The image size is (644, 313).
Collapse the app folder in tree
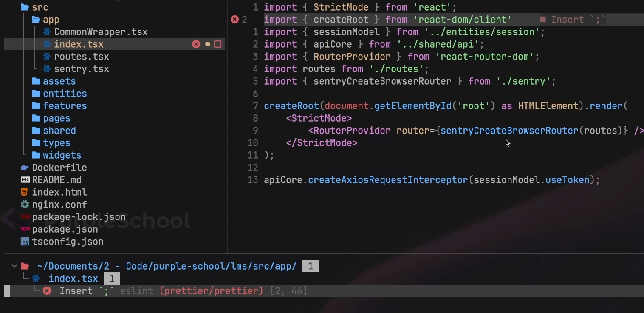pyautogui.click(x=36, y=20)
